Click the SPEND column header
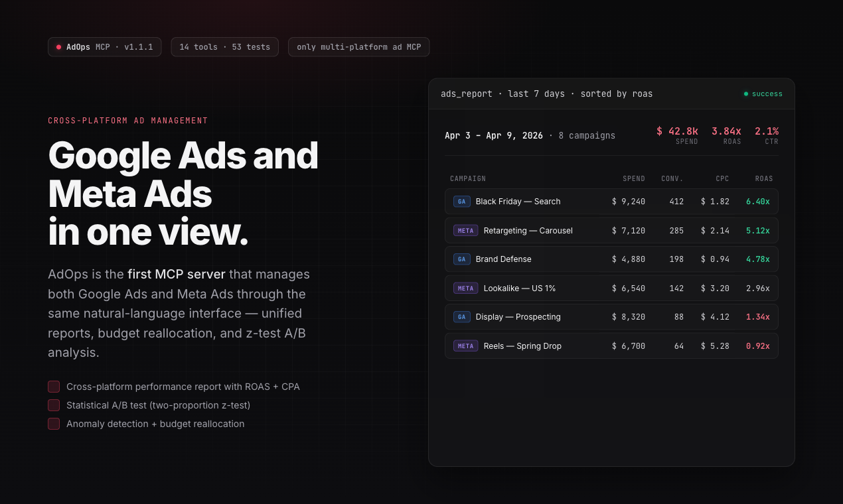843x504 pixels. pos(634,179)
